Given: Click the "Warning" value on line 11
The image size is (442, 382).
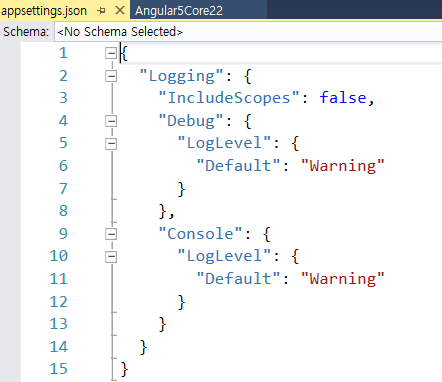Looking at the screenshot, I should tap(343, 279).
